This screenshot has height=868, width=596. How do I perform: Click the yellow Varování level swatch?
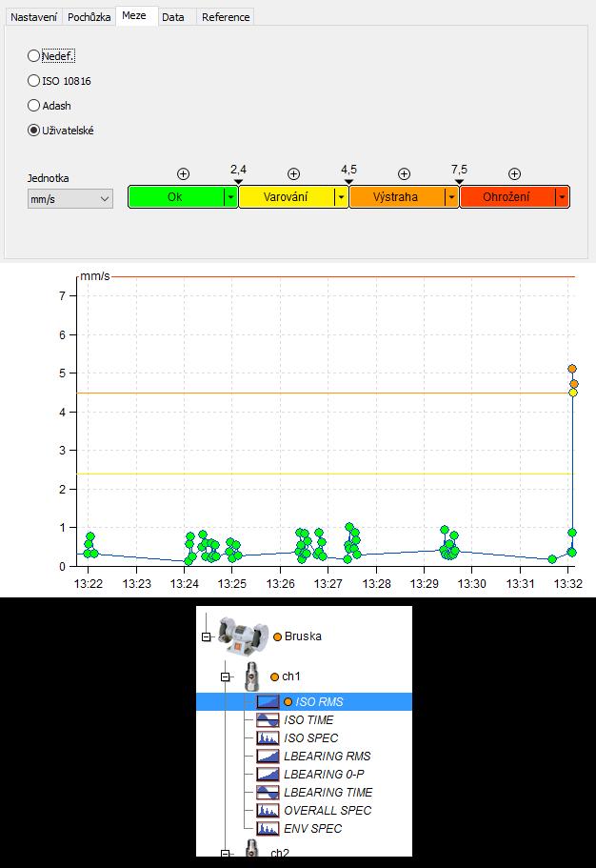[287, 196]
